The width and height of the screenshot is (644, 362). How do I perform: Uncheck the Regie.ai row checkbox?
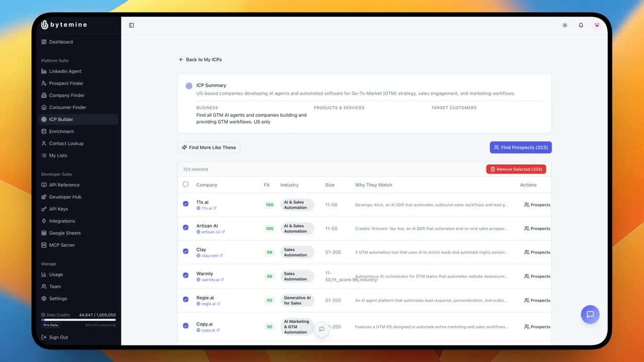[186, 300]
